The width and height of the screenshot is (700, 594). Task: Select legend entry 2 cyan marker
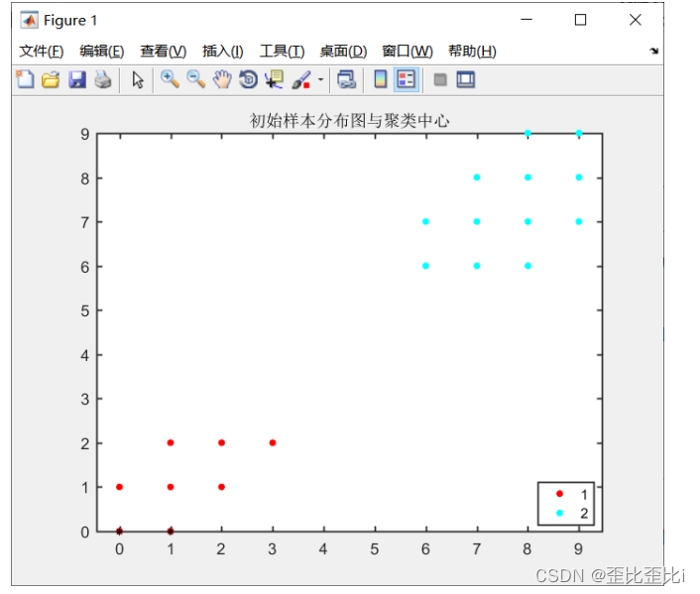pyautogui.click(x=559, y=513)
